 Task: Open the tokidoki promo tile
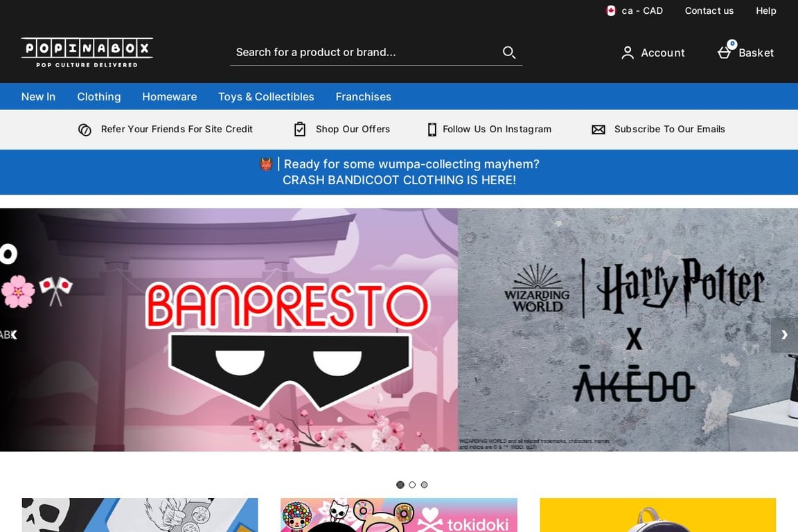point(398,515)
